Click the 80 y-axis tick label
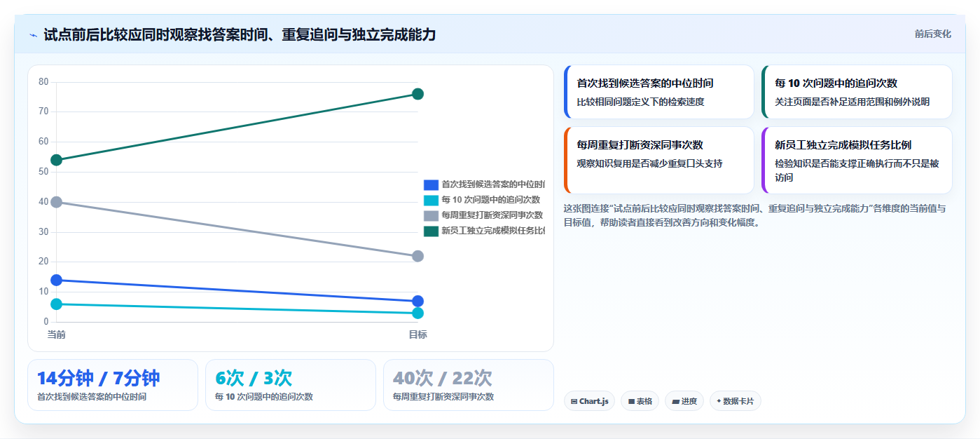 43,82
